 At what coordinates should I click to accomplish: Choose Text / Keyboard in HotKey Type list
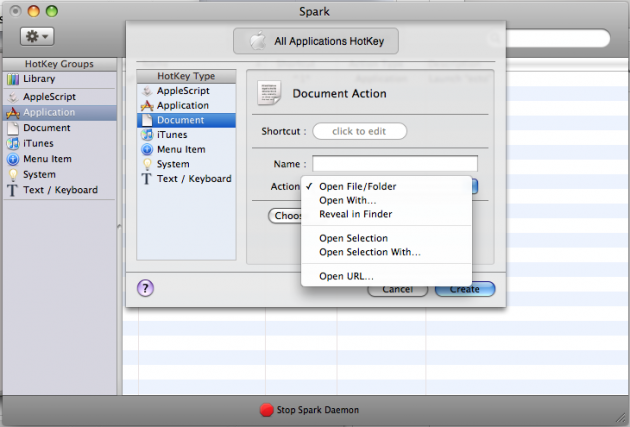[x=186, y=179]
